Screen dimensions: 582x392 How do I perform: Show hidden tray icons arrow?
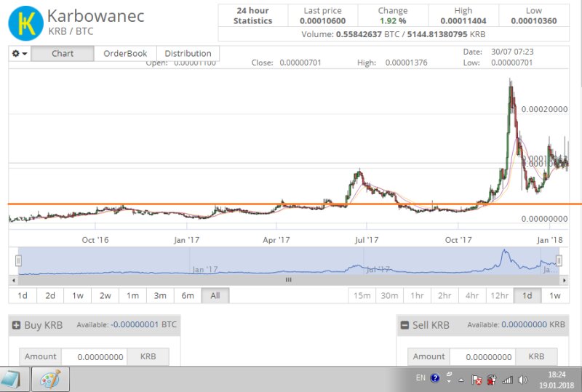click(x=461, y=380)
